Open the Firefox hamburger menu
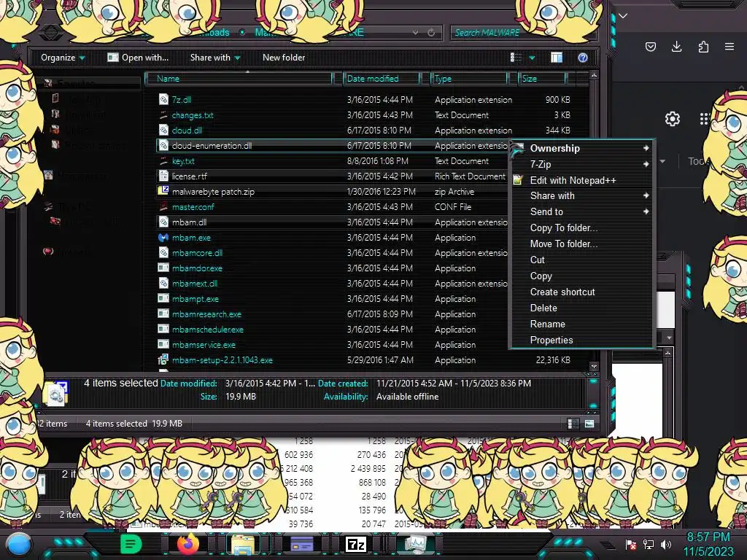 point(729,46)
